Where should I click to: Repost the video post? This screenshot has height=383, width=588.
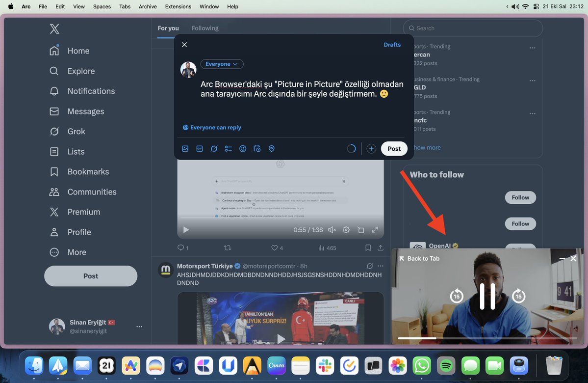coord(228,248)
